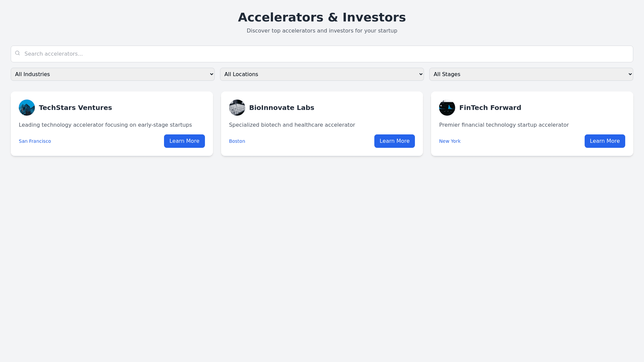Click the Accelerators & Investors page heading
644x362 pixels.
point(322,17)
